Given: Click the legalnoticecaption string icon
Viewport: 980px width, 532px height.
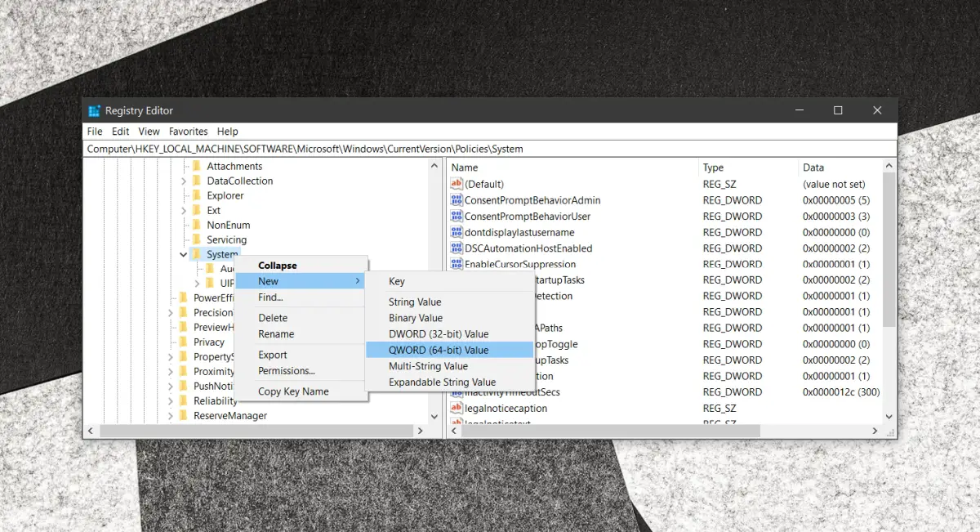Looking at the screenshot, I should [457, 408].
